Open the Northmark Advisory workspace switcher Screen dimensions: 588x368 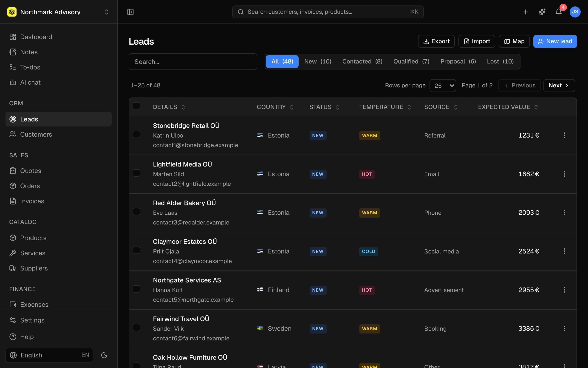click(58, 12)
